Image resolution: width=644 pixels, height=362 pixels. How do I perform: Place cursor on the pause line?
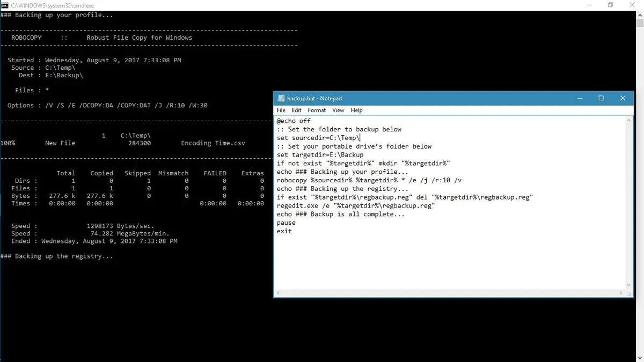pos(286,223)
